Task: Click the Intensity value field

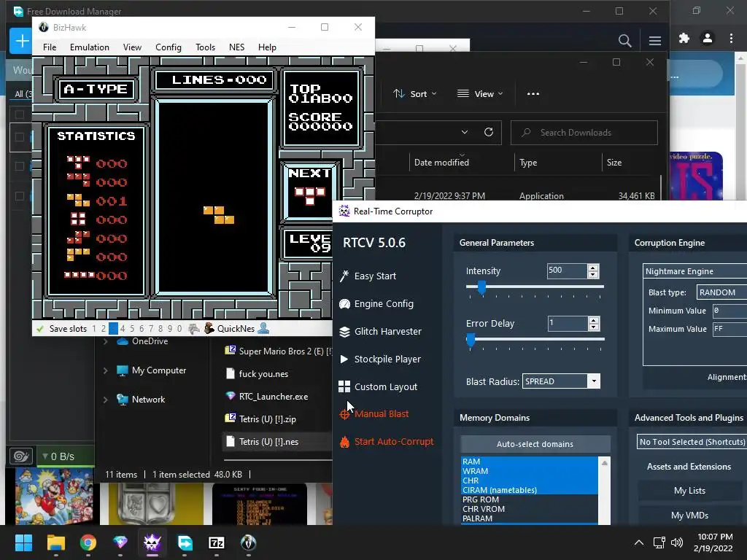Action: (x=567, y=271)
